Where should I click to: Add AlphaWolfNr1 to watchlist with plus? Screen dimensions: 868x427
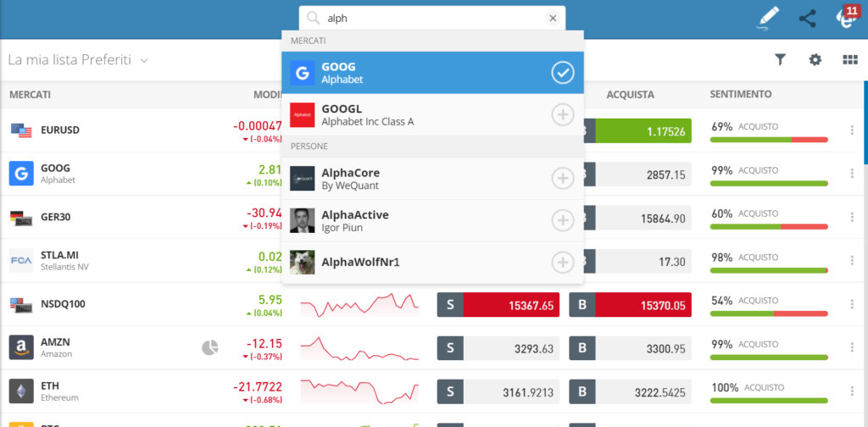(x=563, y=263)
